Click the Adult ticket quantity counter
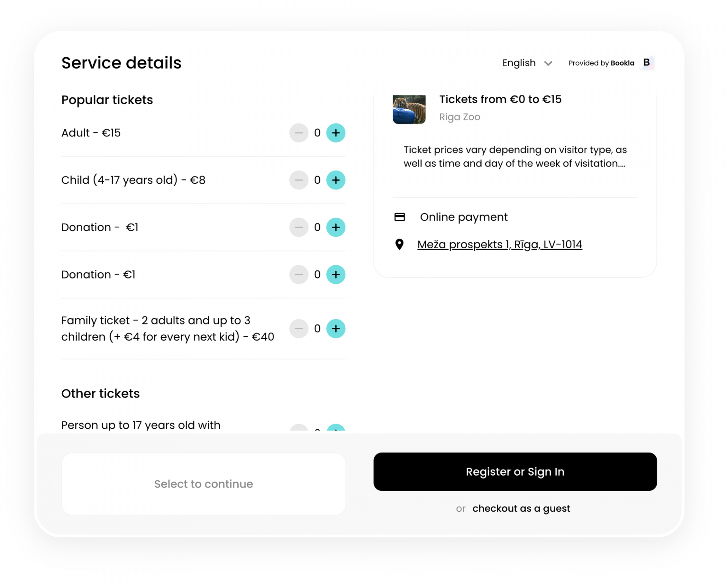The image size is (728, 584). click(x=317, y=133)
